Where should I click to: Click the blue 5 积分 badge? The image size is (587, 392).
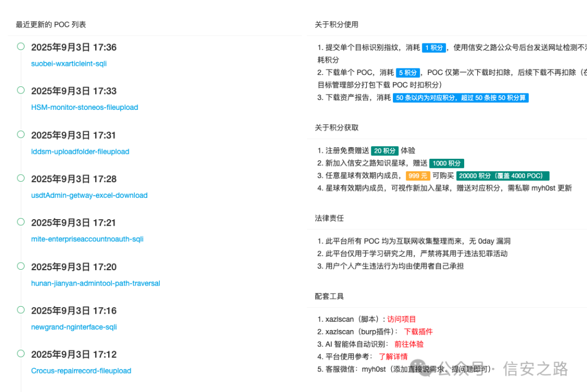[x=408, y=73]
